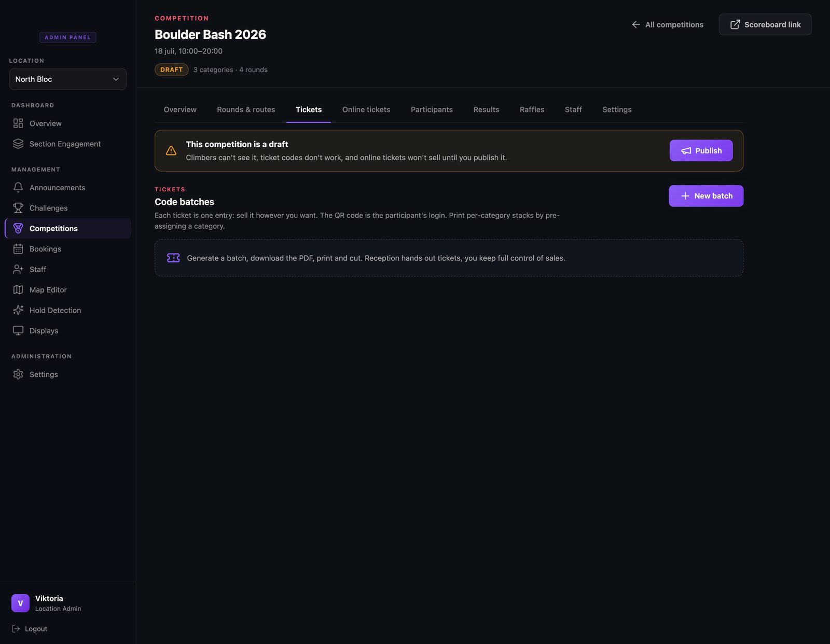Create a New batch of codes

click(706, 196)
